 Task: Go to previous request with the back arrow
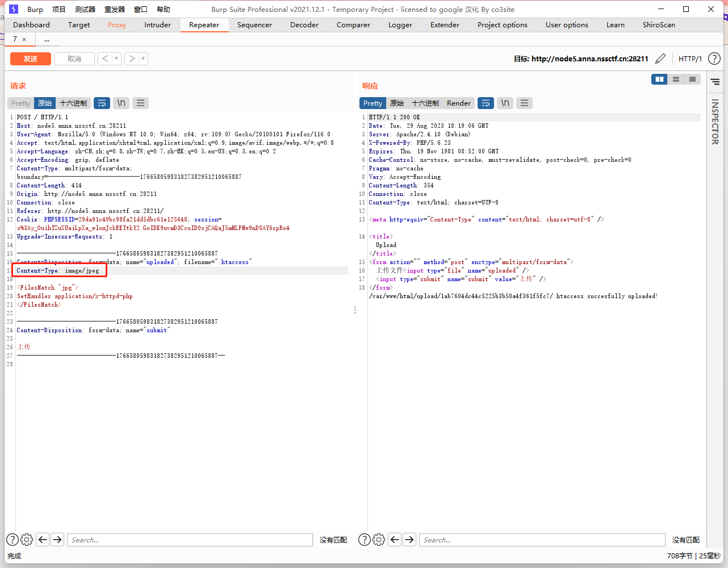[104, 59]
